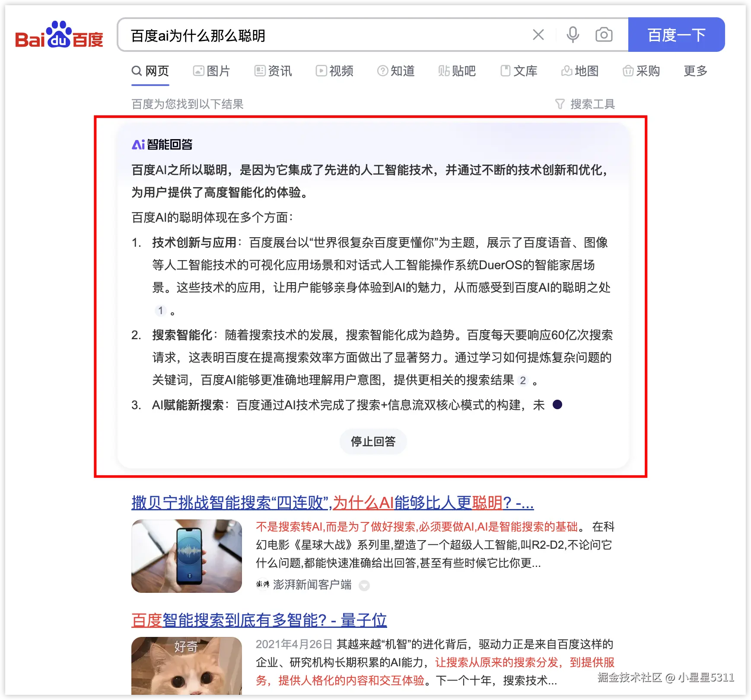Start voice search with the microphone icon
This screenshot has height=700, width=751.
[x=573, y=35]
